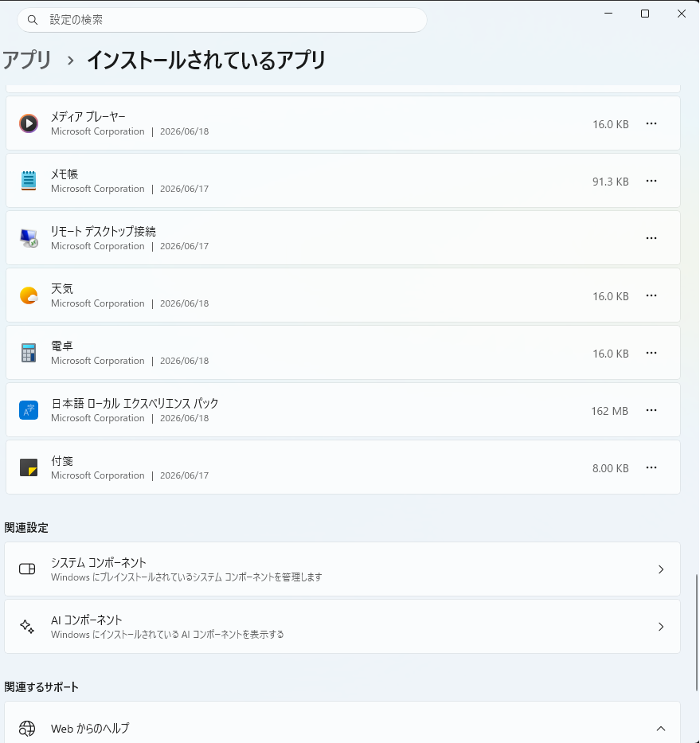Open AI コンポーネント chevron arrow
700x743 pixels.
point(661,627)
